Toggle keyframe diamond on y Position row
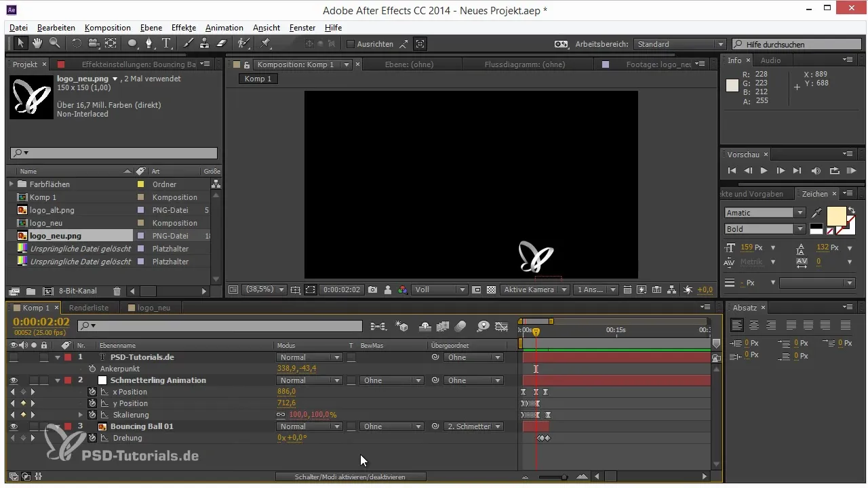Viewport: 868px width, 488px height. coord(22,403)
